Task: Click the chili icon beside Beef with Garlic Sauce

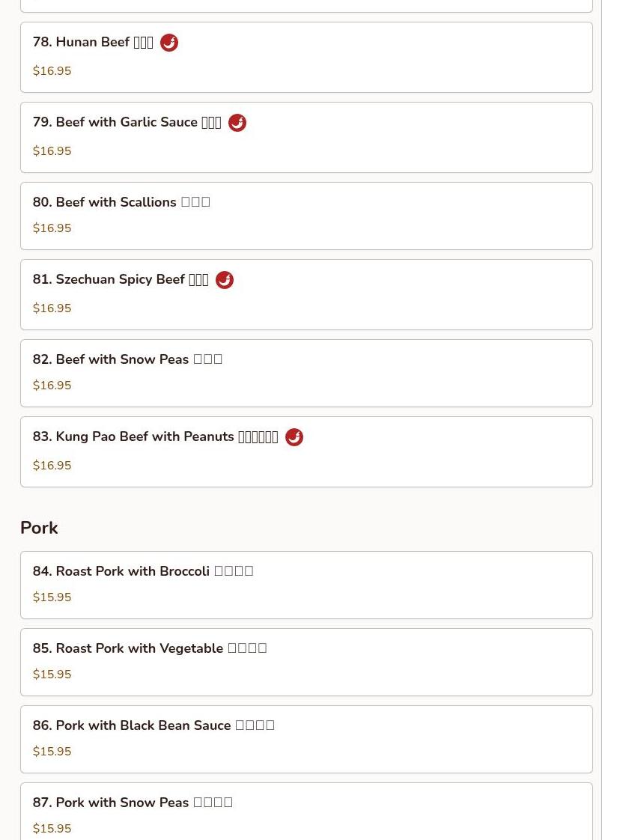Action: pos(237,123)
